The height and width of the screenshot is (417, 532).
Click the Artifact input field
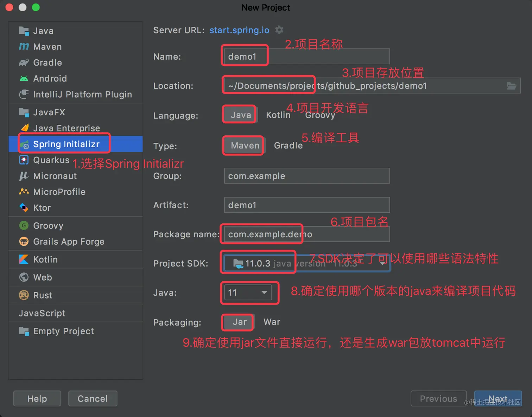coord(307,205)
